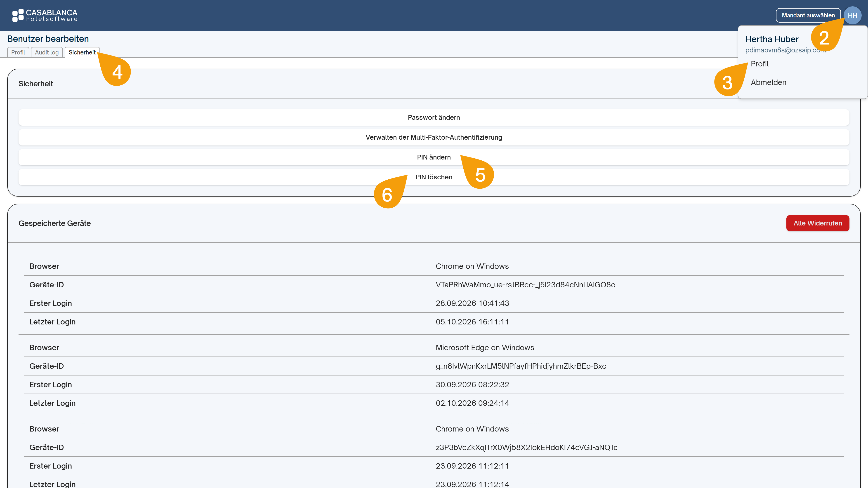This screenshot has width=868, height=488.
Task: Switch to the Audit log tab
Action: 47,52
